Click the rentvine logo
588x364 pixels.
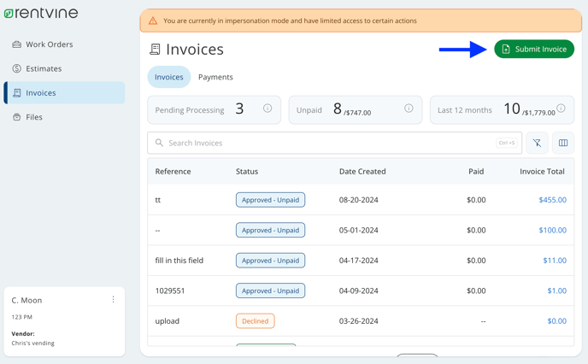[41, 13]
